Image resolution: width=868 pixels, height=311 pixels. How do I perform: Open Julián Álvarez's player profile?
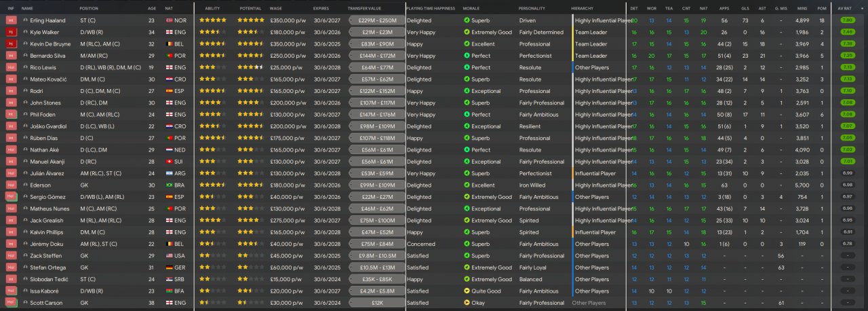pos(45,173)
